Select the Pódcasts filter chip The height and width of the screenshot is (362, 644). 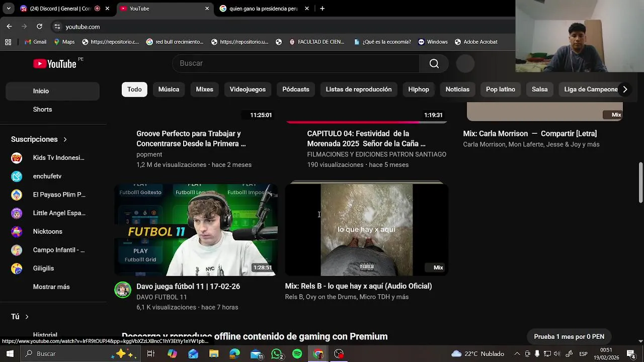[295, 89]
